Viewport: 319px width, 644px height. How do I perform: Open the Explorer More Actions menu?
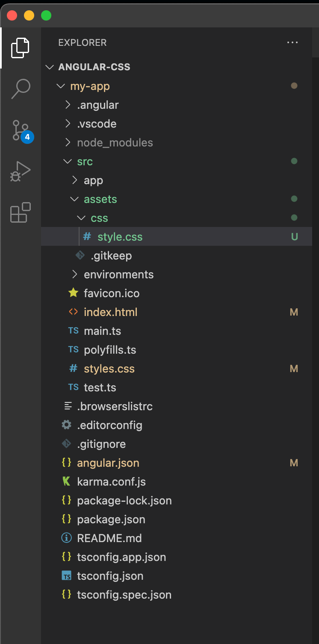click(x=292, y=42)
